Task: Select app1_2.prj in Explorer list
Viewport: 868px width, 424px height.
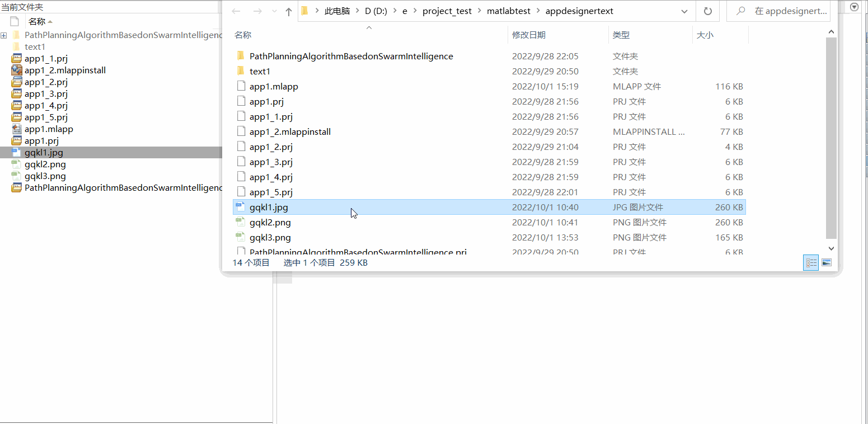Action: coord(489,147)
